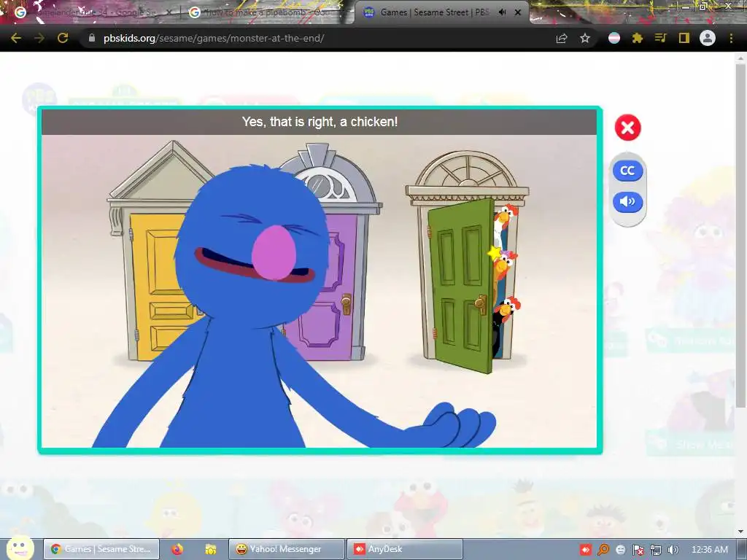This screenshot has width=747, height=560.
Task: Click the yellow star by the middle chicken
Action: pyautogui.click(x=495, y=253)
